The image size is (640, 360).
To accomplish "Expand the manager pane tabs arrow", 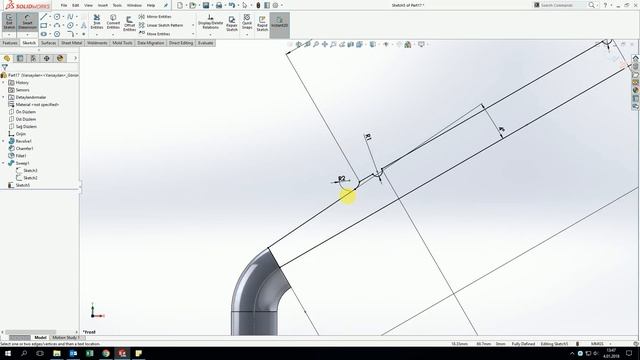I will pyautogui.click(x=75, y=58).
